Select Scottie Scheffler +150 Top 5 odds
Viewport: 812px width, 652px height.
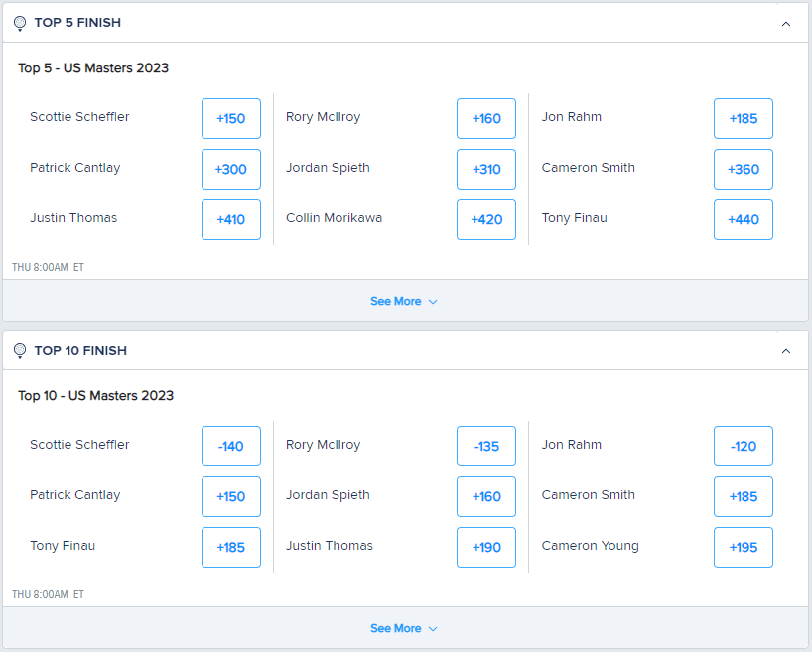click(231, 119)
